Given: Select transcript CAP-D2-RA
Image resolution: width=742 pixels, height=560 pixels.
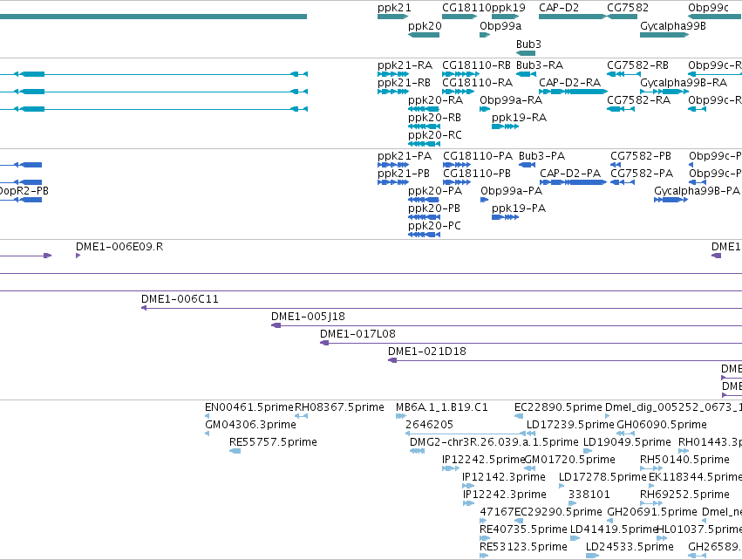Looking at the screenshot, I should [x=574, y=92].
